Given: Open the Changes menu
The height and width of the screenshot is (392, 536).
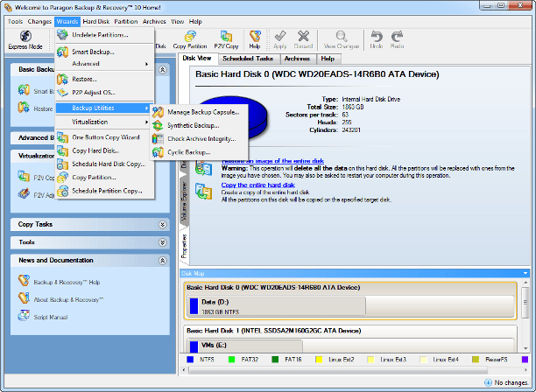Looking at the screenshot, I should coord(39,22).
